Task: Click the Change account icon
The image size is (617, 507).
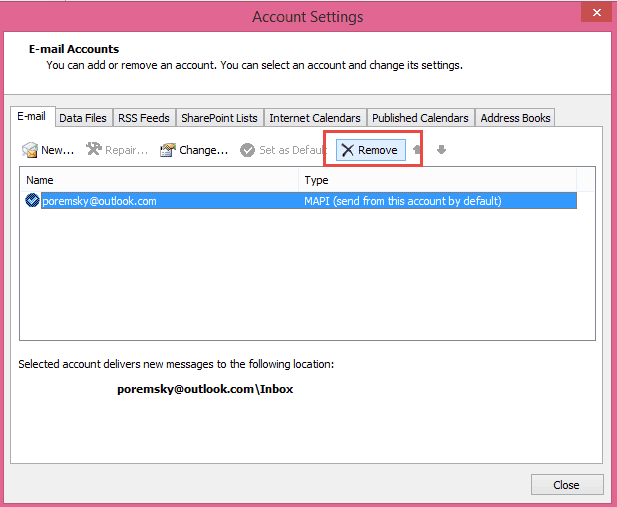Action: (168, 150)
